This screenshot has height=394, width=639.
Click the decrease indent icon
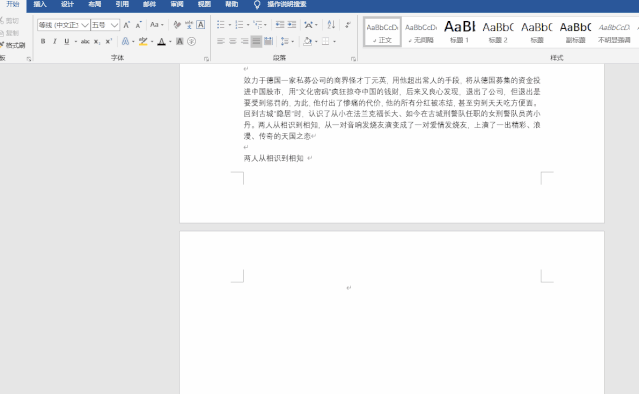[x=280, y=25]
